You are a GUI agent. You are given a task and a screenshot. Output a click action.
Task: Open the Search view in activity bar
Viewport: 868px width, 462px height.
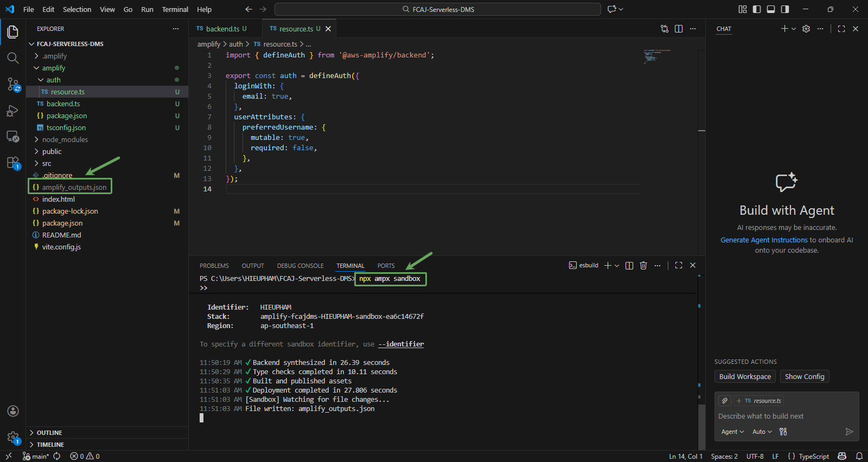coord(13,58)
